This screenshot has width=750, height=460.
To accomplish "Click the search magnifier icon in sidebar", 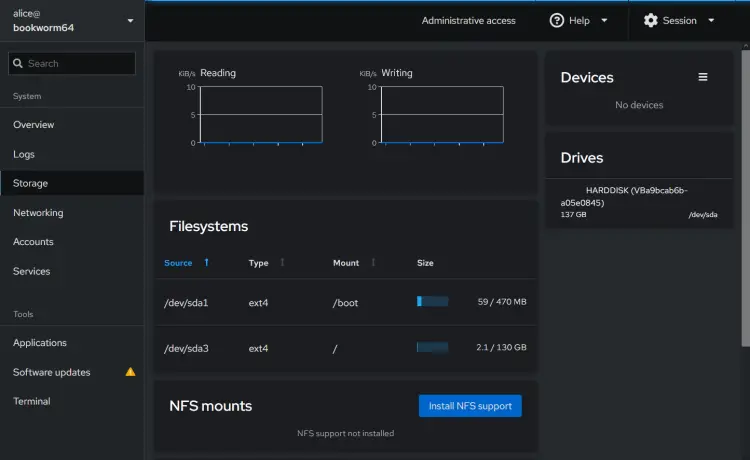I will (18, 64).
